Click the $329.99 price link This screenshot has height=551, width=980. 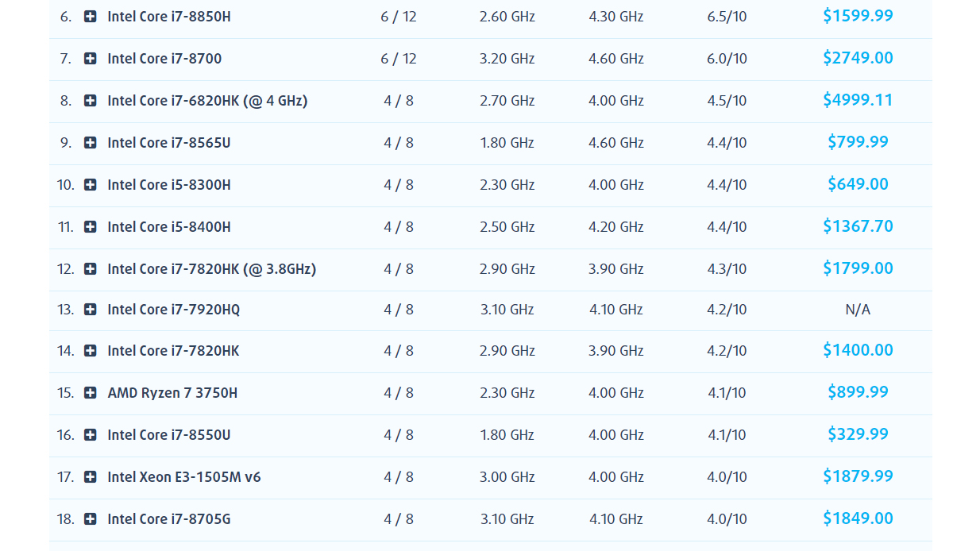[858, 434]
